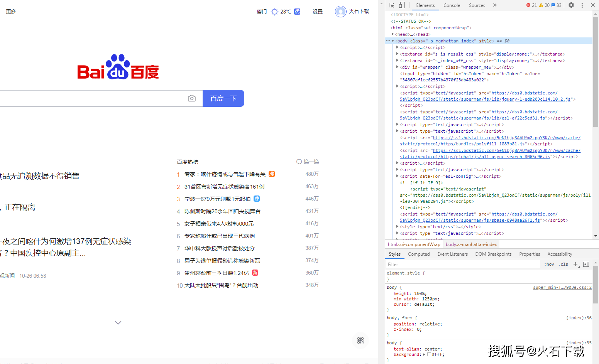Select the Styles tab
This screenshot has height=364, width=599.
tap(394, 254)
